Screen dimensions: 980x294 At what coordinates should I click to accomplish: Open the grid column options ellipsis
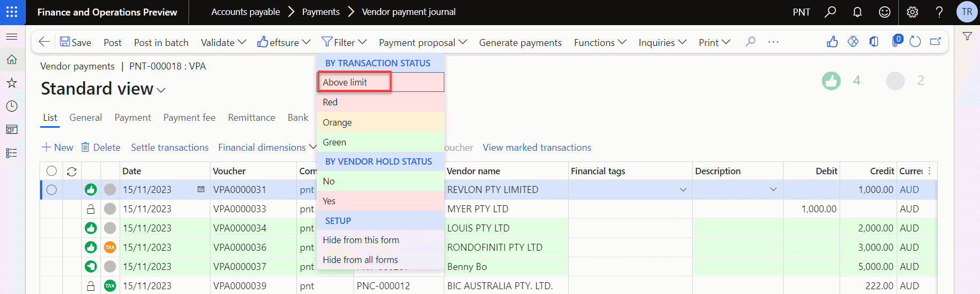(929, 171)
